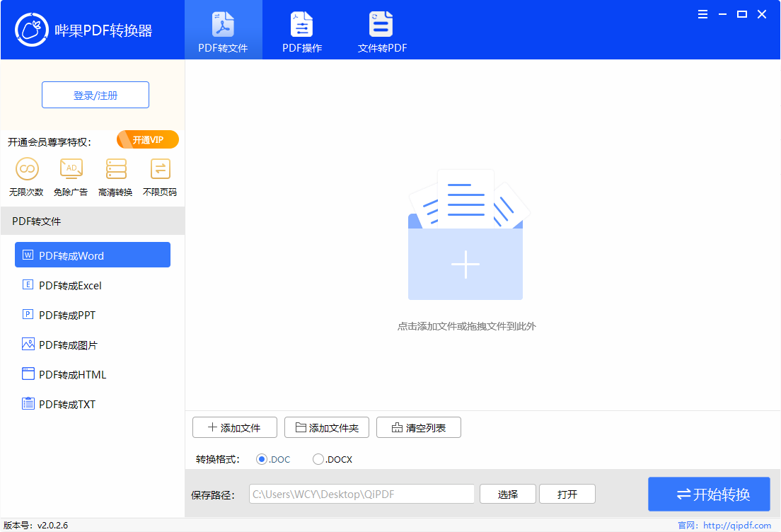Select the .DOC output format

click(x=262, y=459)
